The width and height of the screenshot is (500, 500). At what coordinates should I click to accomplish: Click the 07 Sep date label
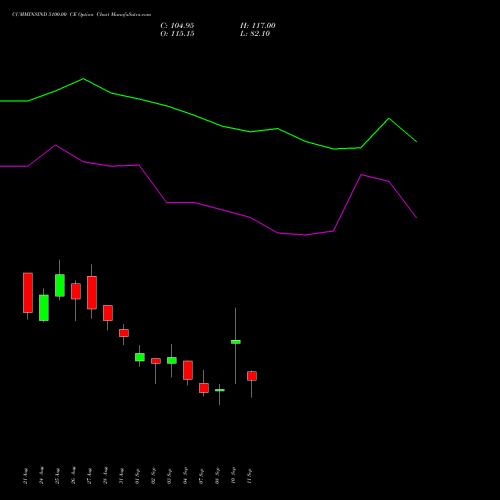[202, 476]
